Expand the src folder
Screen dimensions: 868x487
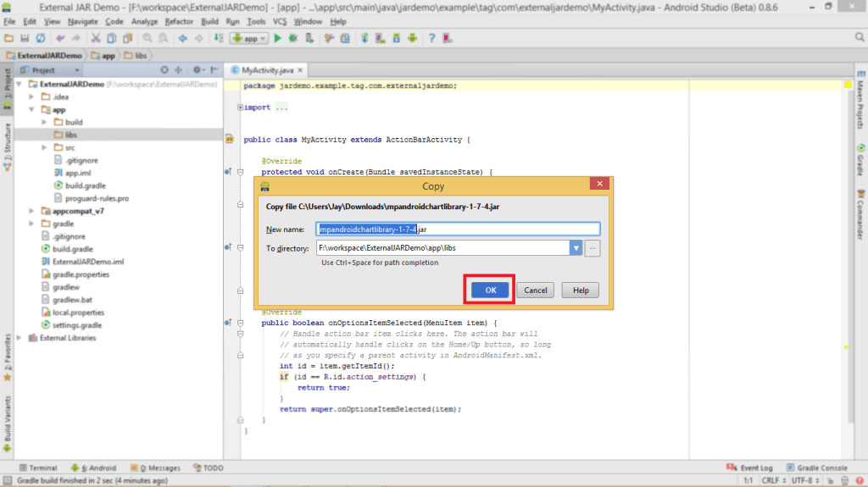[45, 147]
